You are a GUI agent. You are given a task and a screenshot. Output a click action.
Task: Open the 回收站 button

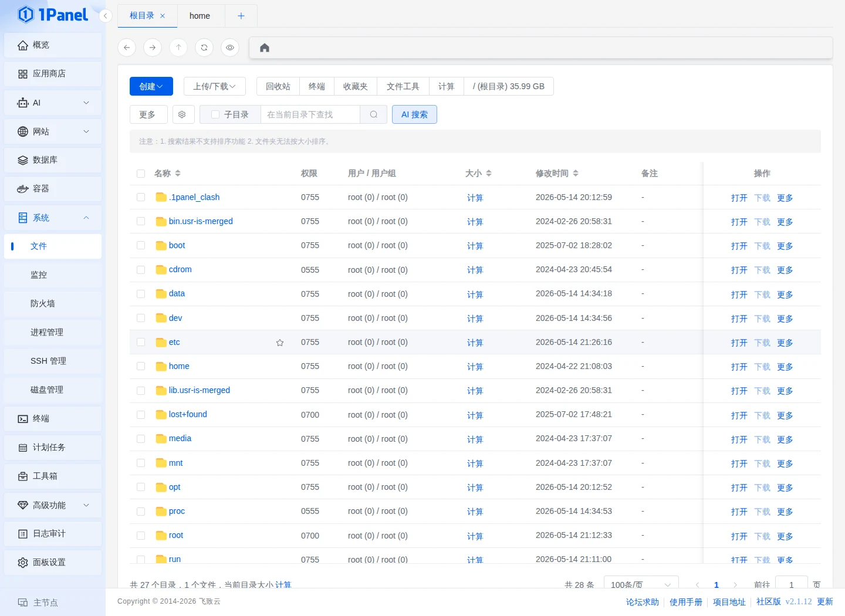click(x=278, y=86)
